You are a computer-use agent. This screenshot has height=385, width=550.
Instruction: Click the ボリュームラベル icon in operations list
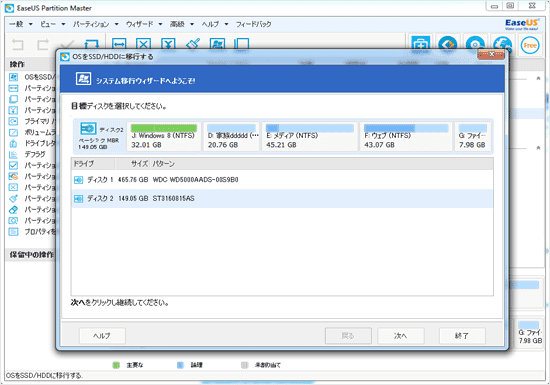13,132
